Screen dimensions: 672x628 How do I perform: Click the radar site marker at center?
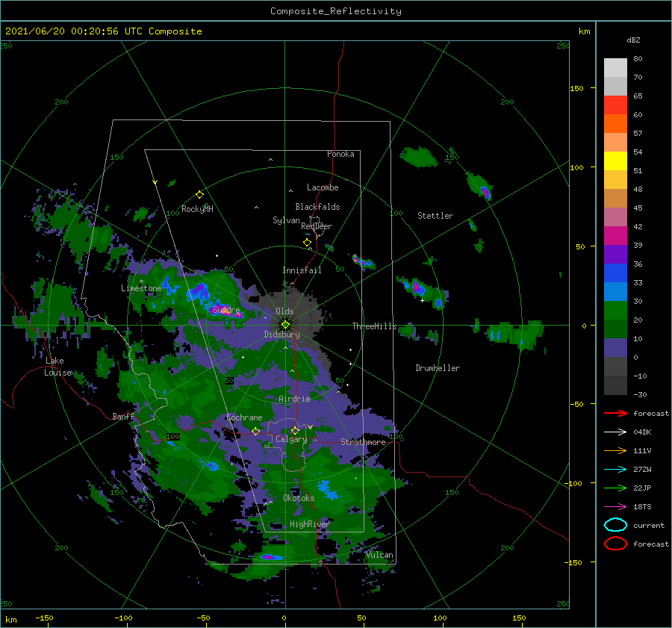pyautogui.click(x=285, y=325)
